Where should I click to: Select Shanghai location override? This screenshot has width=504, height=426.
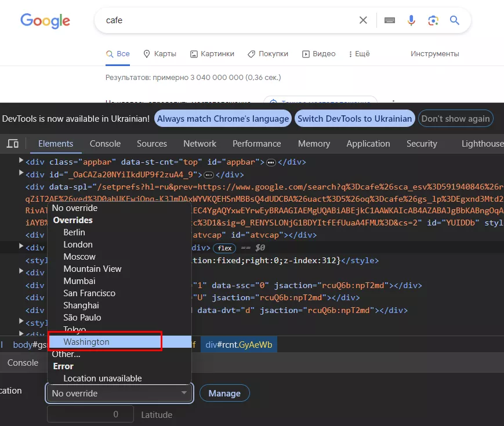pyautogui.click(x=119, y=305)
